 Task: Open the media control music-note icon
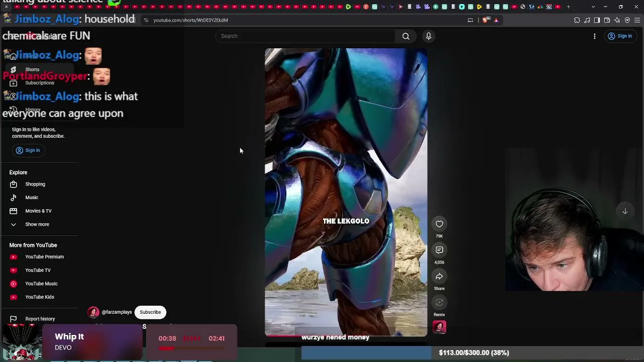click(587, 20)
